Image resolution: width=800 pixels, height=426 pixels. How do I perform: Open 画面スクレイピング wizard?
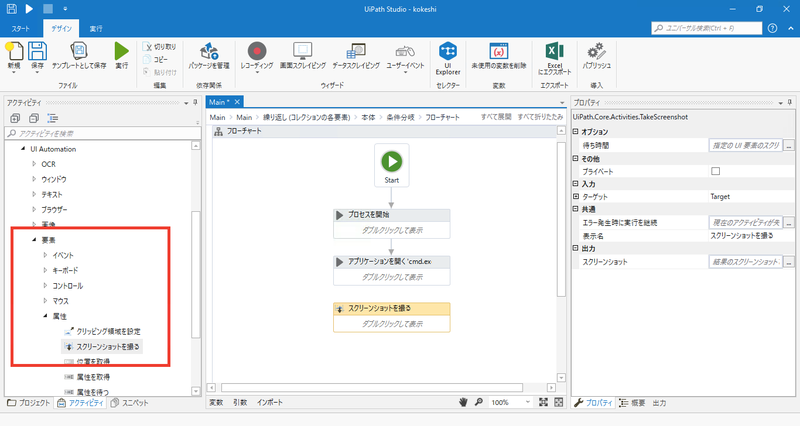click(x=303, y=56)
